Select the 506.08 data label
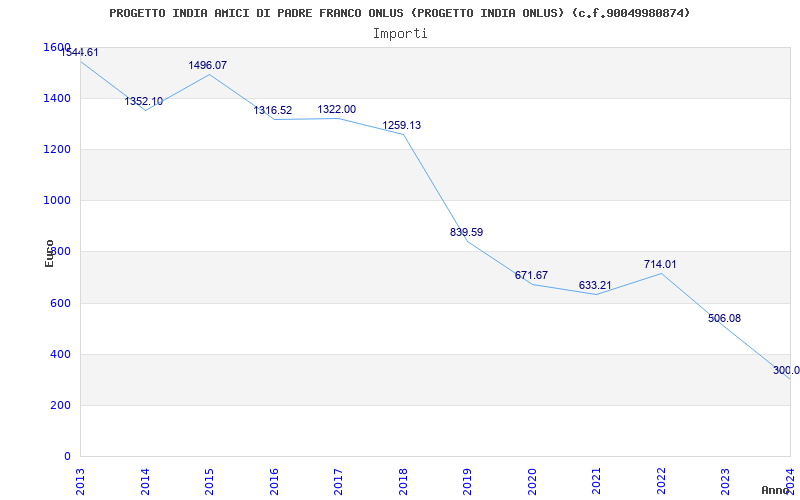 point(724,318)
